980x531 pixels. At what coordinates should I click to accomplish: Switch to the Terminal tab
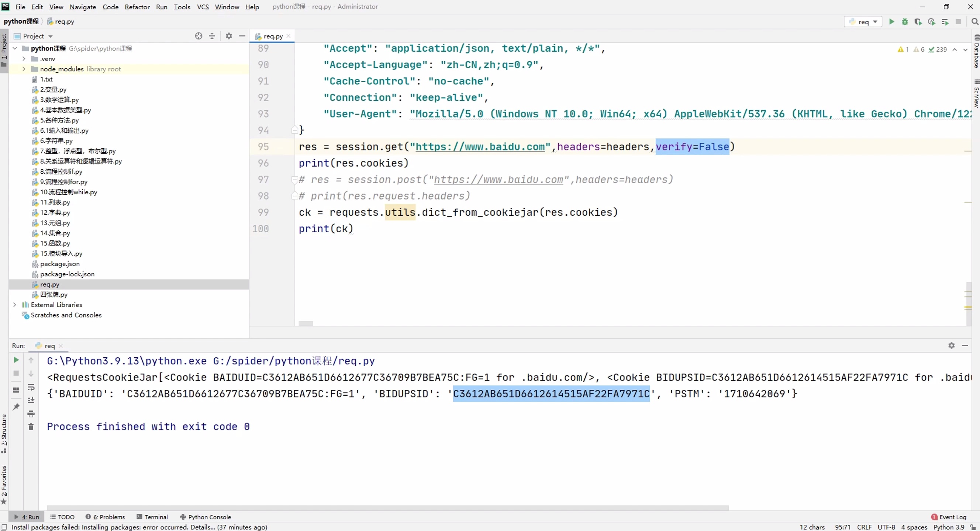click(152, 517)
